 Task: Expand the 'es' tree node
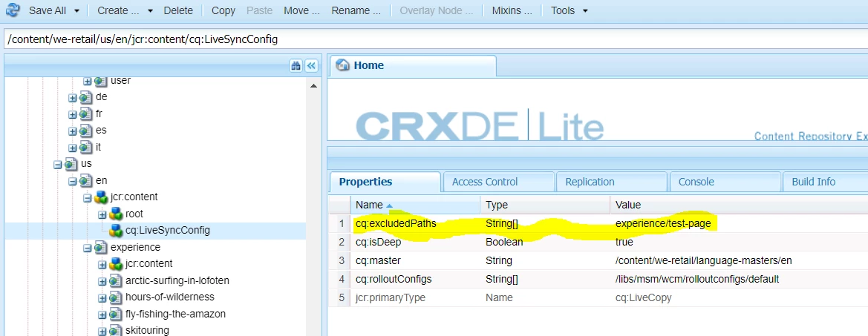(x=73, y=131)
